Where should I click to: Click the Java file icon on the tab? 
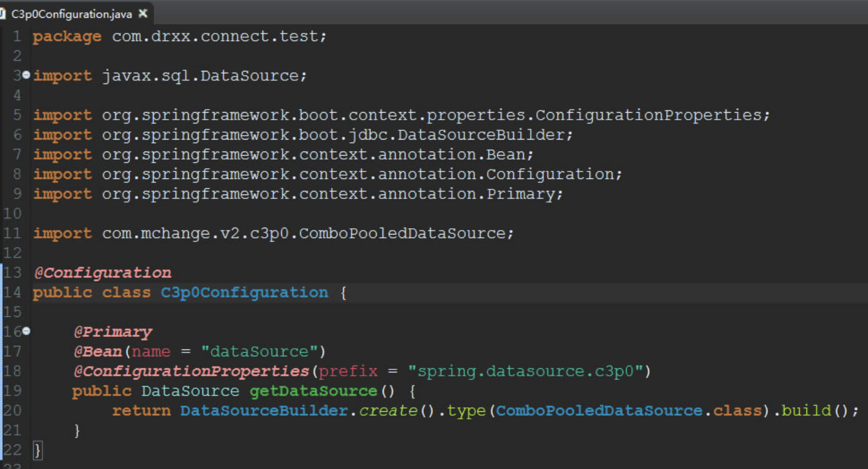pyautogui.click(x=2, y=13)
